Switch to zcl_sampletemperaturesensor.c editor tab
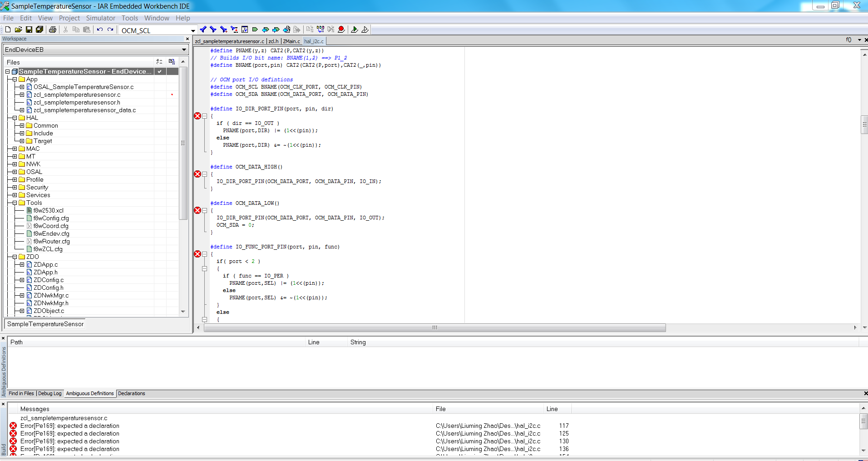 point(229,41)
